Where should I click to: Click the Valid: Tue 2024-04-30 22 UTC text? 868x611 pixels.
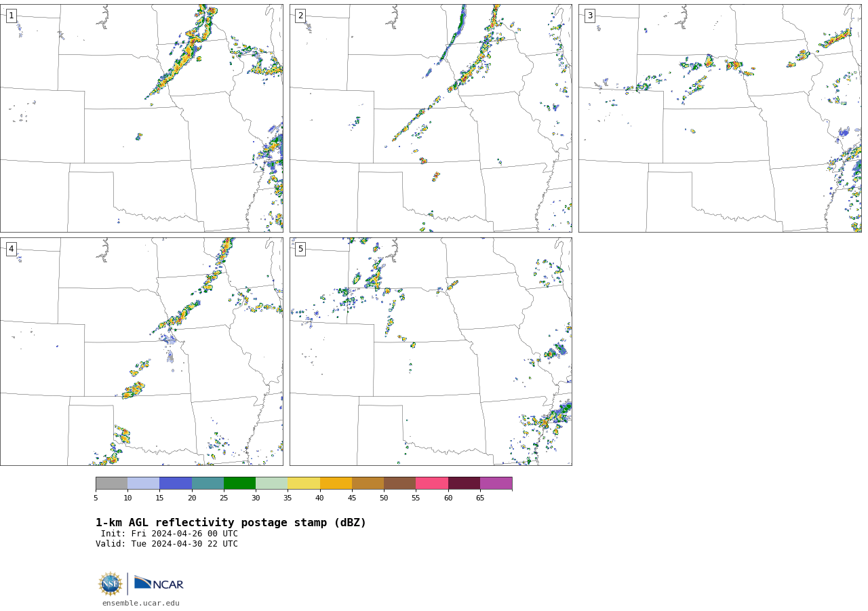click(x=167, y=544)
